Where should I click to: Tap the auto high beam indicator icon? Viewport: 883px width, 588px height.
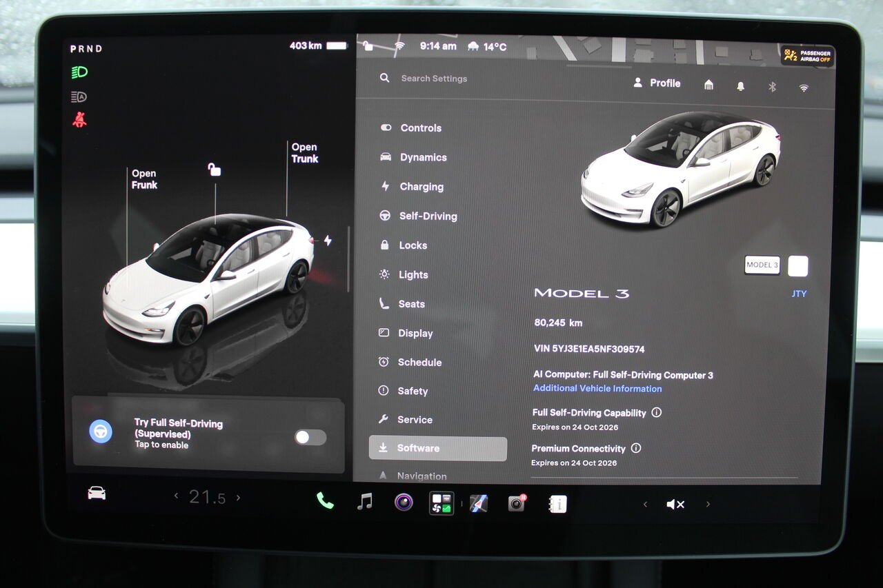tap(79, 97)
